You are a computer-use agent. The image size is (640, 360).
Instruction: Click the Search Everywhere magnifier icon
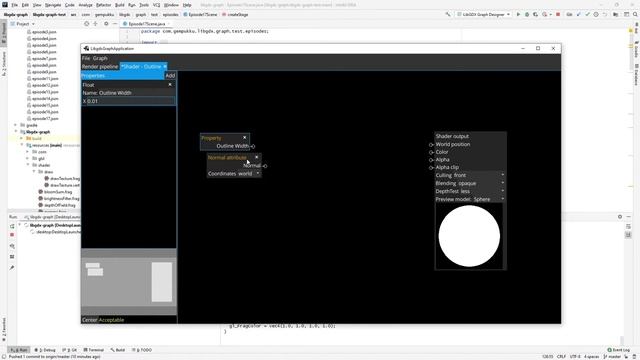[635, 14]
